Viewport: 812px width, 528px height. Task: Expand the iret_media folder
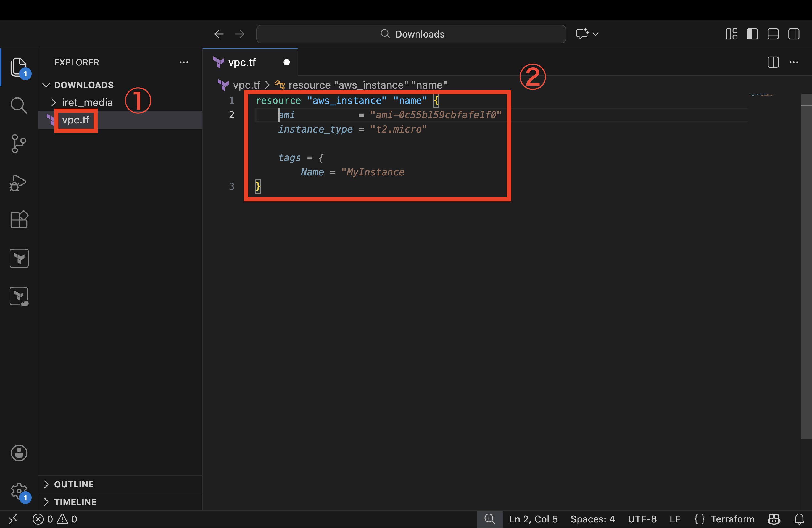[x=87, y=102]
